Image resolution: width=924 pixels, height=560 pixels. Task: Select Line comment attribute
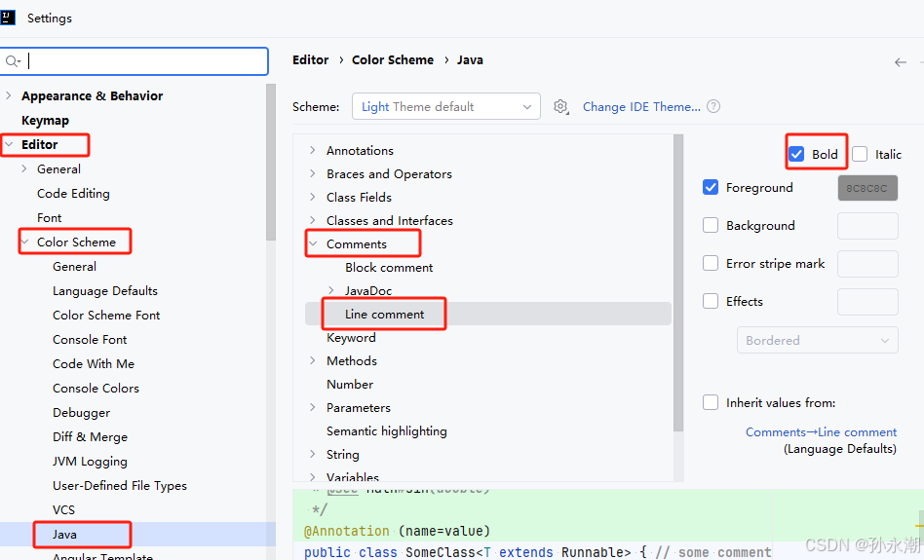pos(384,314)
